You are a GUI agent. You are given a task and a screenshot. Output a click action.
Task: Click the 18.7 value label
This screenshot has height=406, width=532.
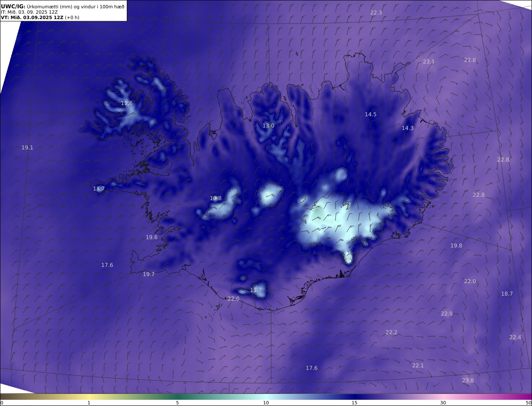(x=507, y=294)
